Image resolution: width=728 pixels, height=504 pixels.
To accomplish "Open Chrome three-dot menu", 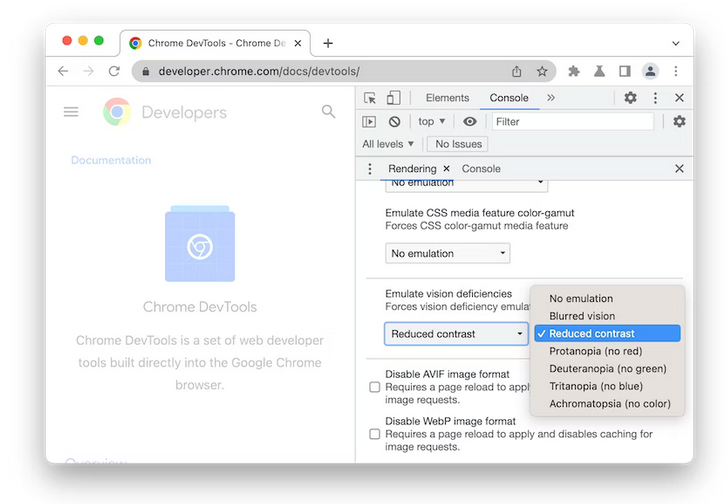I will [x=676, y=71].
